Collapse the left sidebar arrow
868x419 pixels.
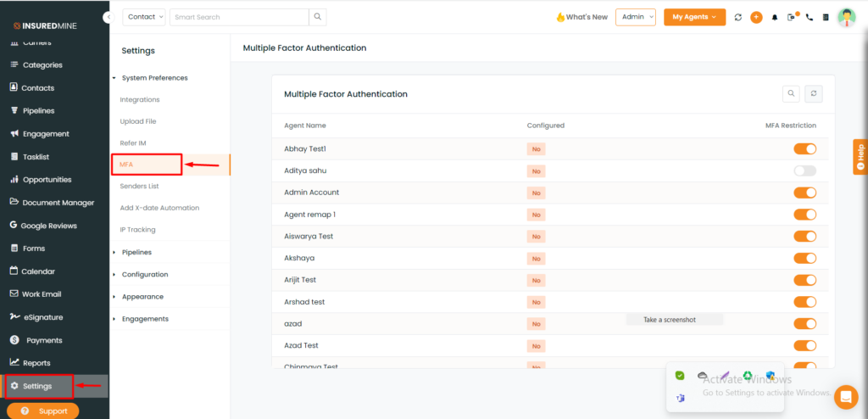[108, 17]
